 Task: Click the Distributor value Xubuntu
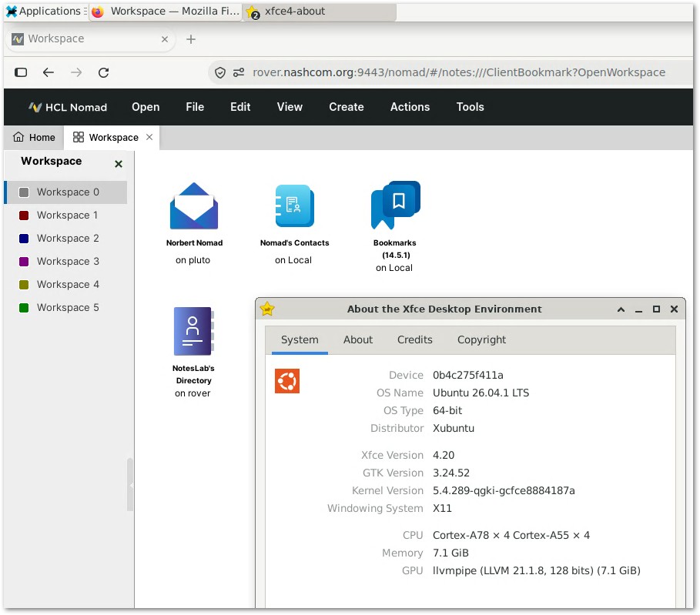(x=453, y=428)
